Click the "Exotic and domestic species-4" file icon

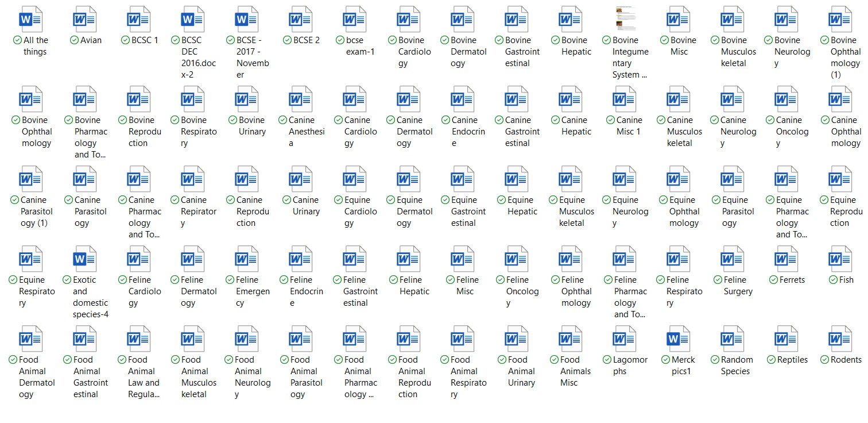[x=85, y=259]
